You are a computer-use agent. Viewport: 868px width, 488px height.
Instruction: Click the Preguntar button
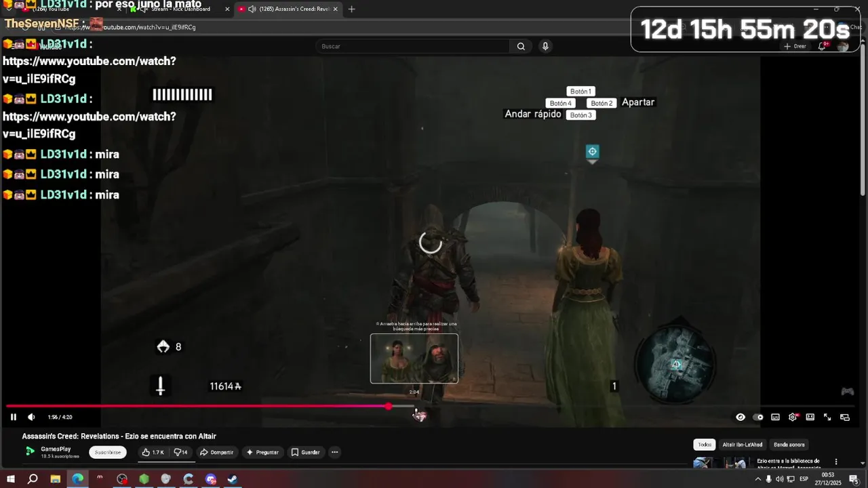(262, 452)
